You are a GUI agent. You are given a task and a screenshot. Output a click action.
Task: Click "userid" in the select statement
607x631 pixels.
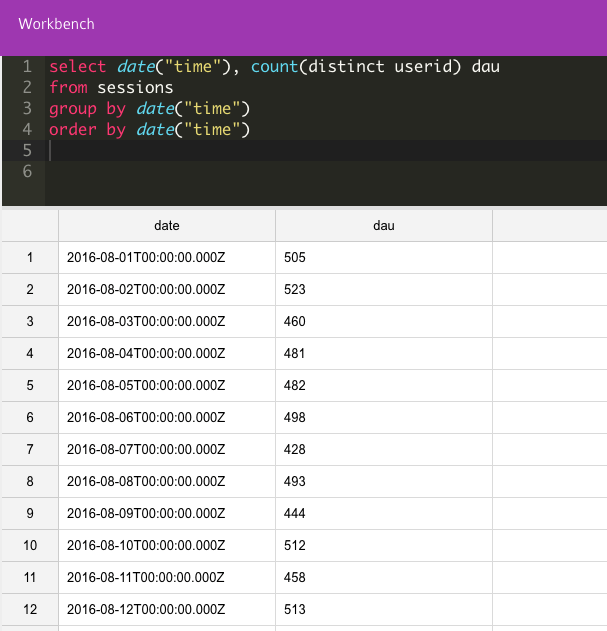click(436, 66)
